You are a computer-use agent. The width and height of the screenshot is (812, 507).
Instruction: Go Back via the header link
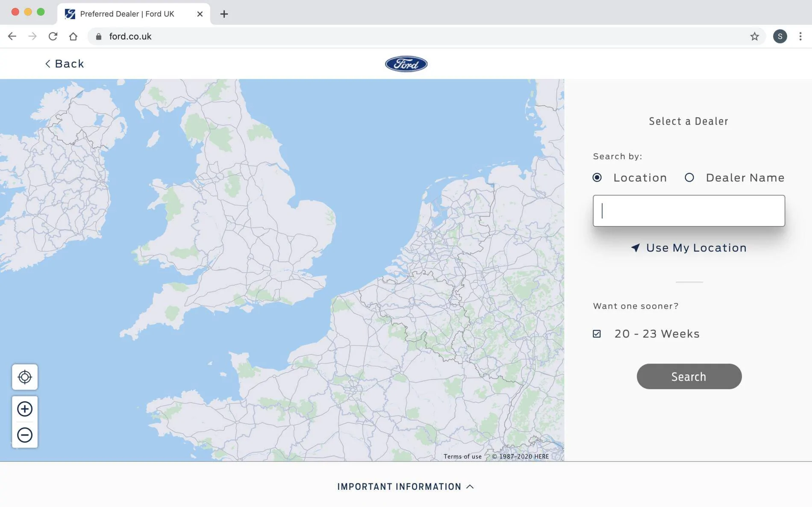[x=65, y=64]
